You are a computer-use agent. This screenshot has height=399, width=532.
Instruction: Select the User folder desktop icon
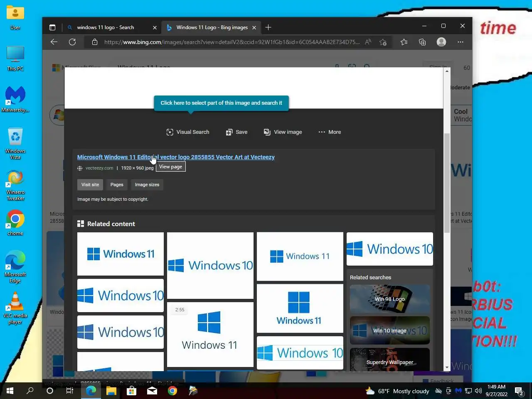click(15, 17)
